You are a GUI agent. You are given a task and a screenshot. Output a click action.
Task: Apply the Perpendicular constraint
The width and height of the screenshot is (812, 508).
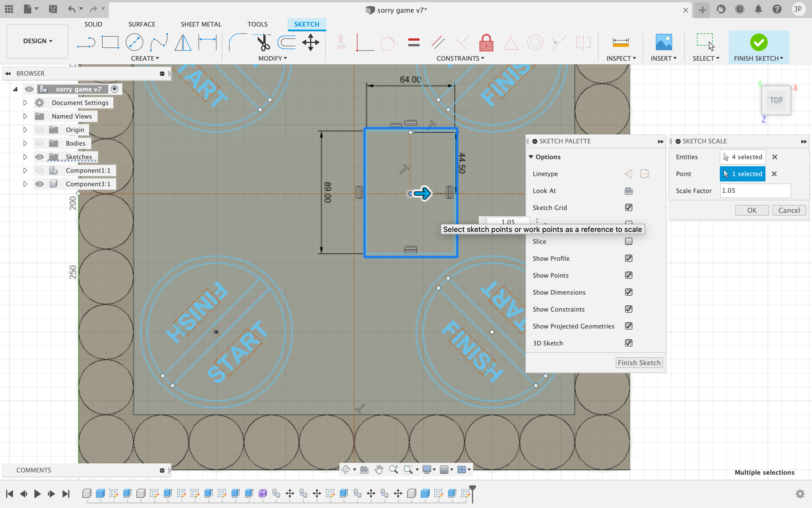462,43
